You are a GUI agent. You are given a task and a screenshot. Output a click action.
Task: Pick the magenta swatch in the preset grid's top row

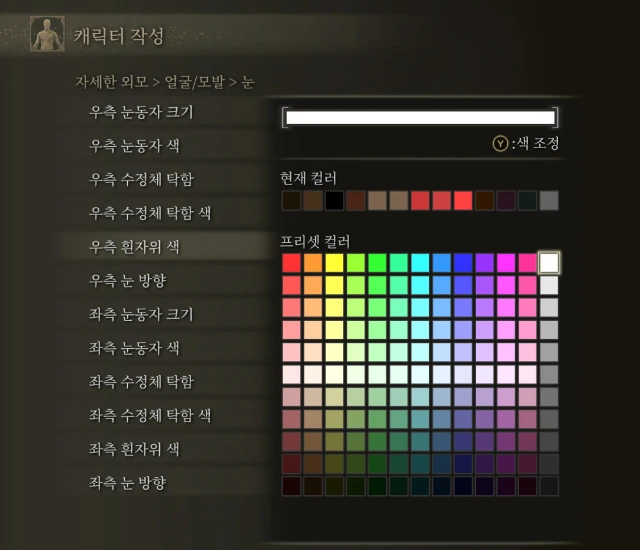click(506, 263)
